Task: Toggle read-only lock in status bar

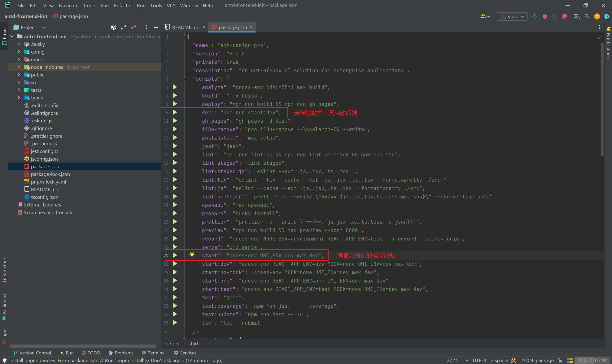Action: coord(560,360)
